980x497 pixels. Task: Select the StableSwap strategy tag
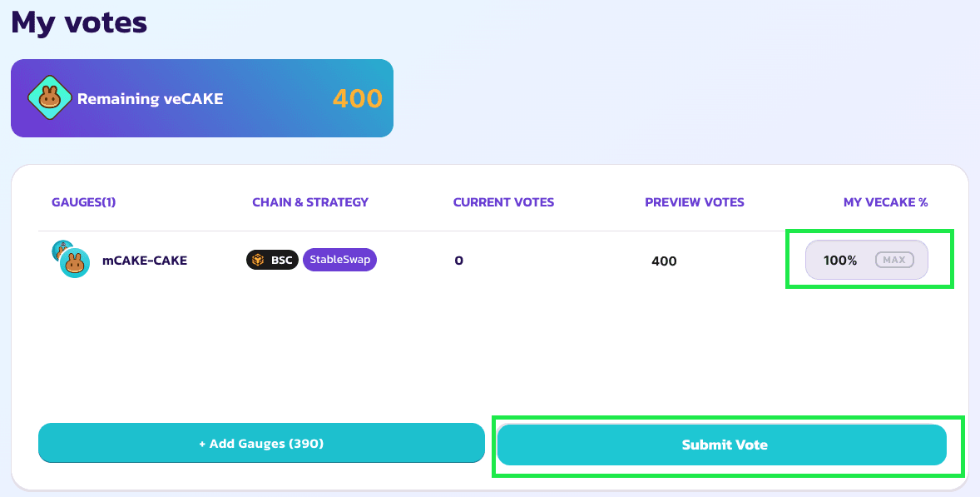pyautogui.click(x=339, y=260)
